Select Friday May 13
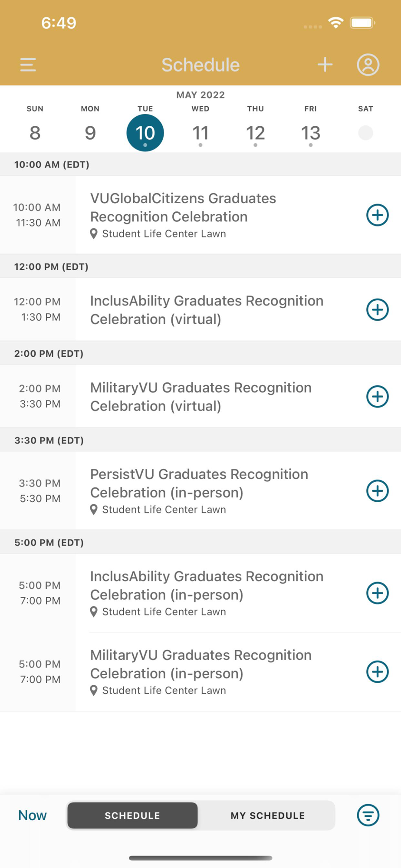The width and height of the screenshot is (401, 868). [310, 133]
